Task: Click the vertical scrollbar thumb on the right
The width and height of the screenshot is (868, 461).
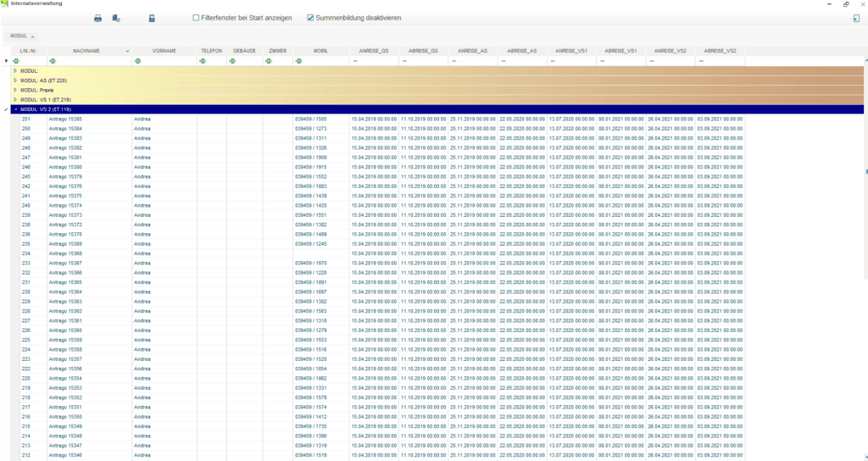Action: click(x=866, y=171)
